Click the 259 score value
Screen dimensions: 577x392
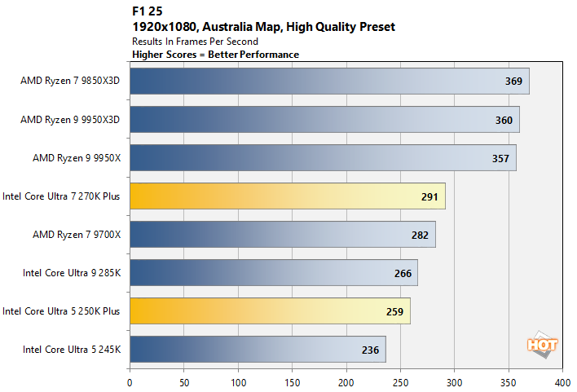(x=394, y=312)
